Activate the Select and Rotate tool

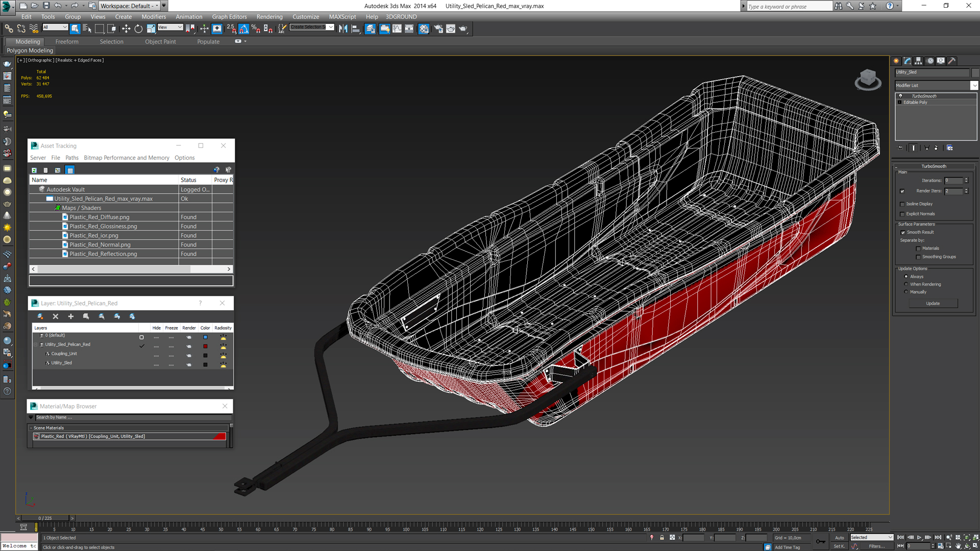[138, 29]
